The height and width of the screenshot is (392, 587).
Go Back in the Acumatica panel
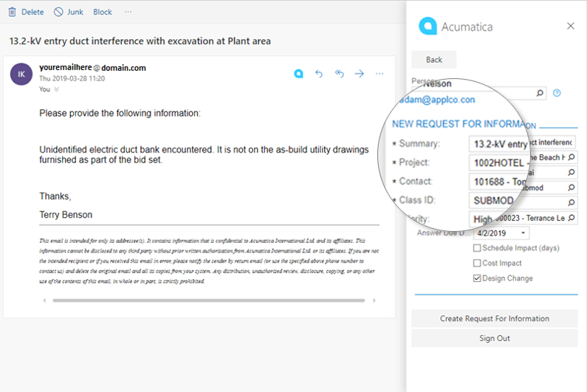pos(434,60)
